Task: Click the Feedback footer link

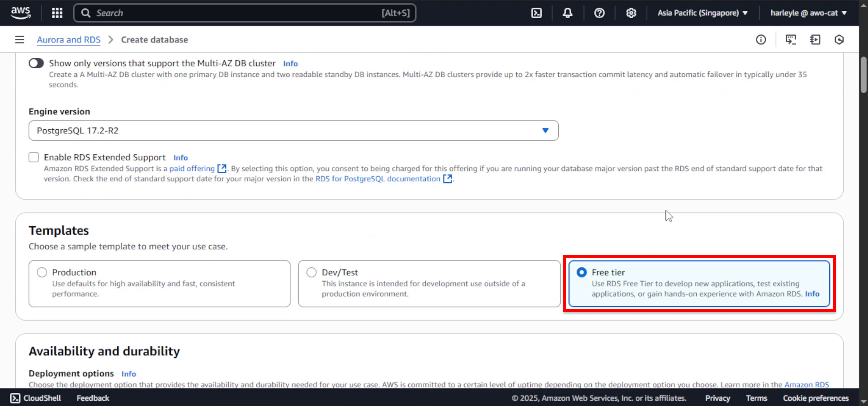Action: coord(93,398)
